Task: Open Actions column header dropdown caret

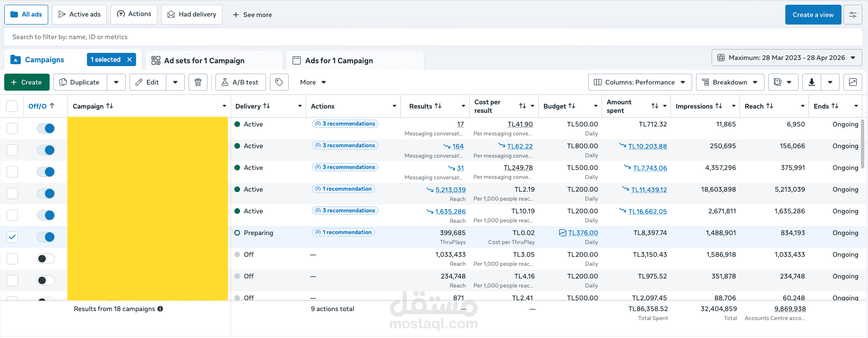Action: (395, 106)
